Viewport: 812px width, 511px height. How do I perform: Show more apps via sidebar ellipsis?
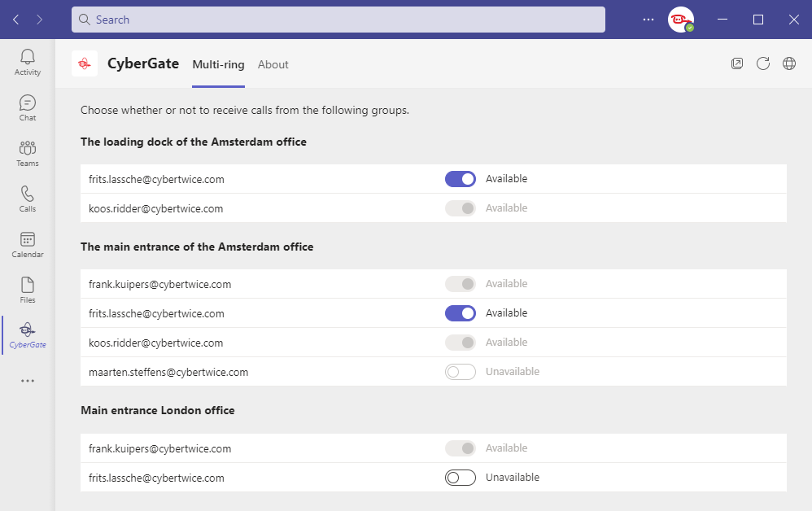pyautogui.click(x=28, y=381)
